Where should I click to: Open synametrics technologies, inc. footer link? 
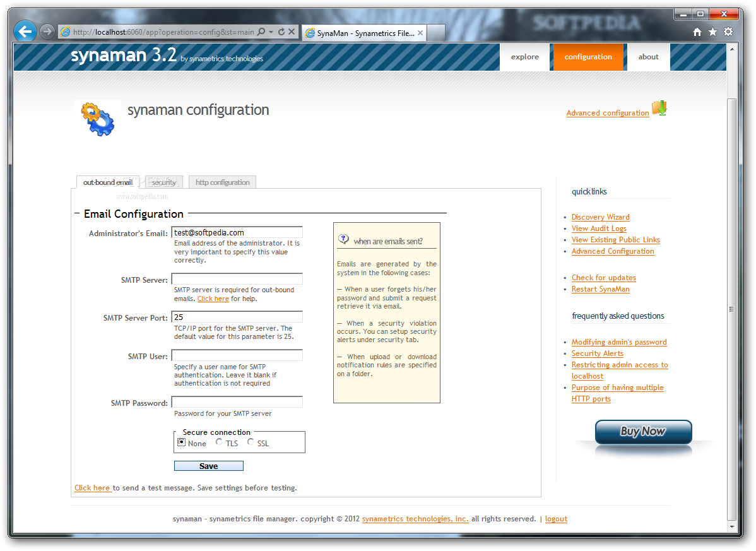(415, 519)
